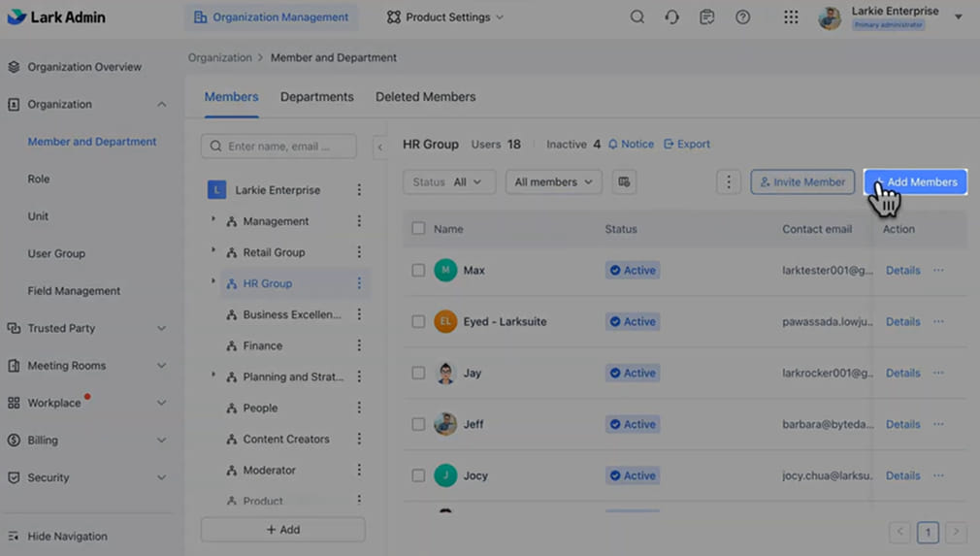Click the Invite Member button

[802, 182]
